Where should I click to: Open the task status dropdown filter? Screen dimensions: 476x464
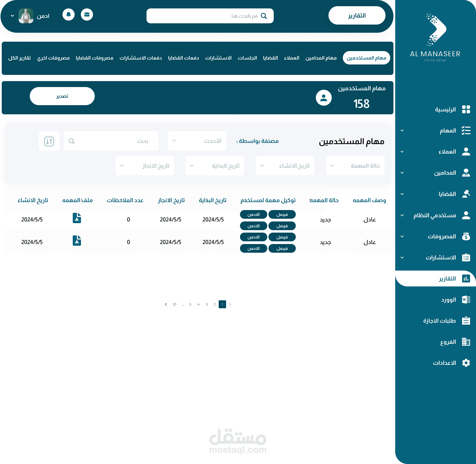point(355,166)
